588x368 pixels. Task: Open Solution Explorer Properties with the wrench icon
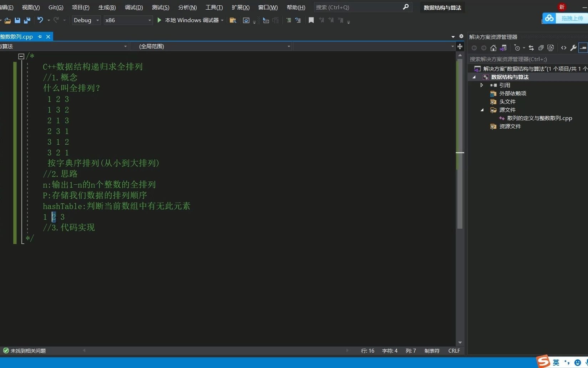[573, 48]
